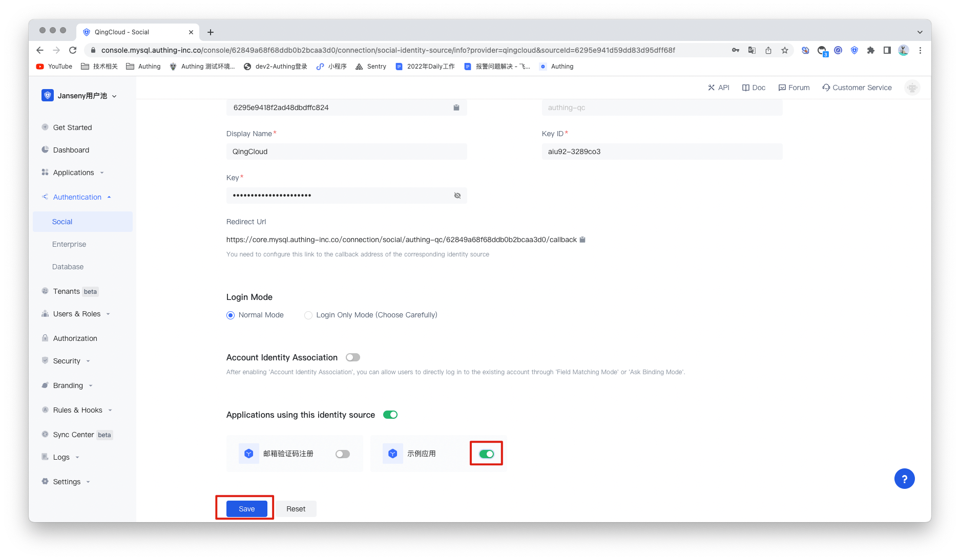This screenshot has height=560, width=960.
Task: Open the Dashboard sidebar item
Action: [x=71, y=150]
